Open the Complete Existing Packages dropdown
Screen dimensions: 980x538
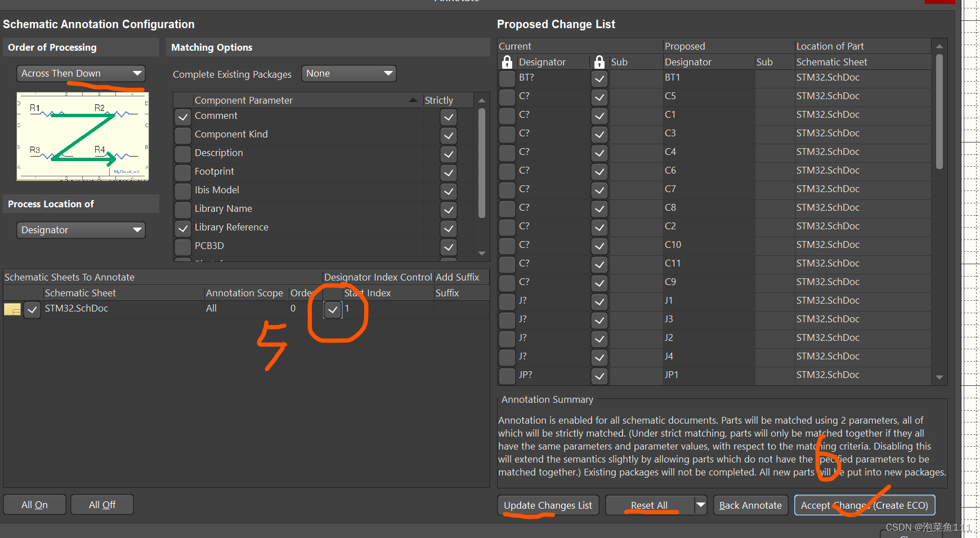[349, 73]
